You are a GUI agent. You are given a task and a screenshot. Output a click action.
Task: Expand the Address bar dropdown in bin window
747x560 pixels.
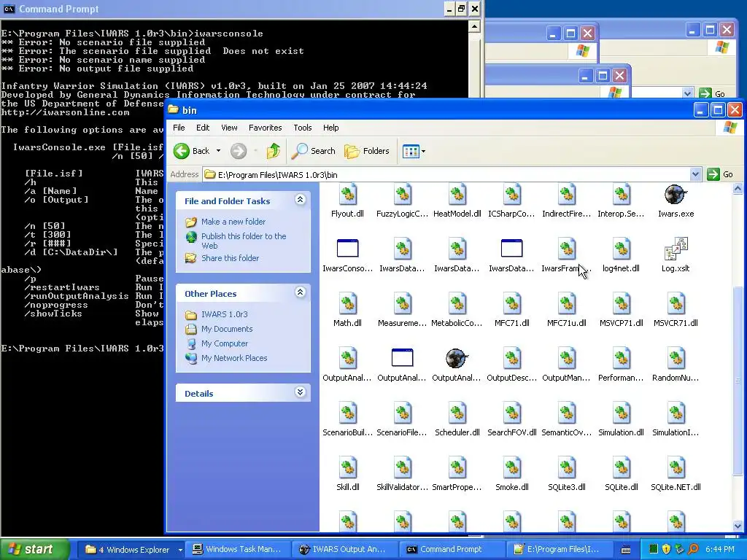coord(695,174)
